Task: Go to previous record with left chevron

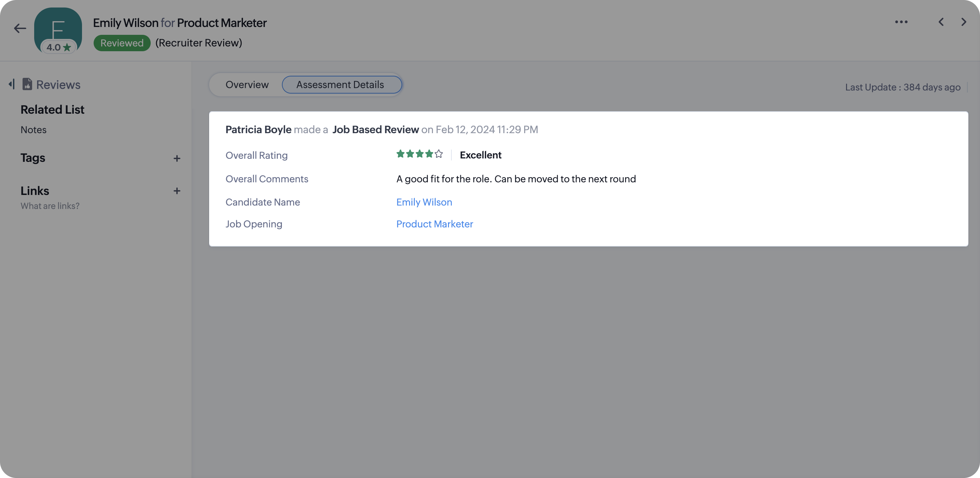Action: tap(941, 22)
